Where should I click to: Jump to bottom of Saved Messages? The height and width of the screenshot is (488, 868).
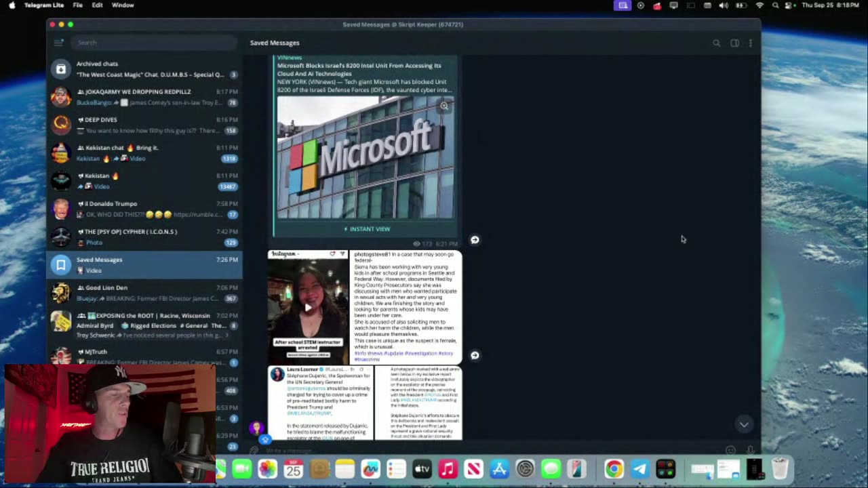744,425
